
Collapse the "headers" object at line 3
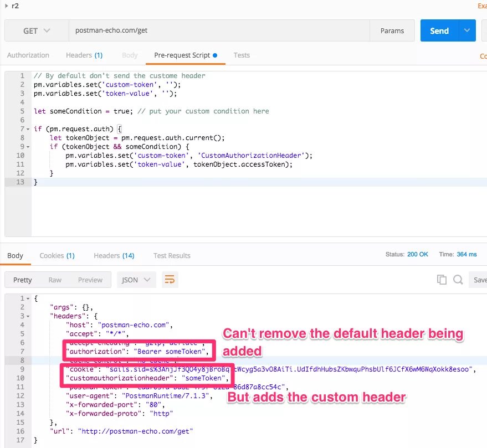point(28,316)
